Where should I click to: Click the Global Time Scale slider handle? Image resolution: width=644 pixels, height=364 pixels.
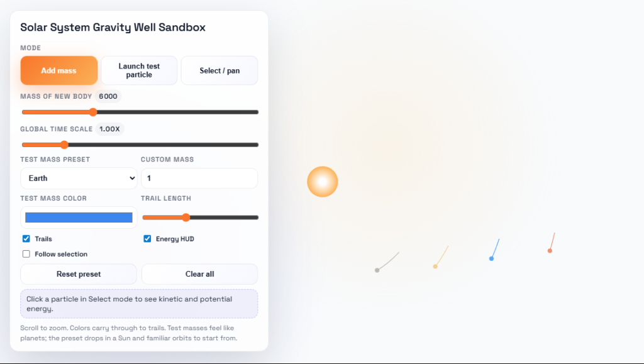click(64, 145)
